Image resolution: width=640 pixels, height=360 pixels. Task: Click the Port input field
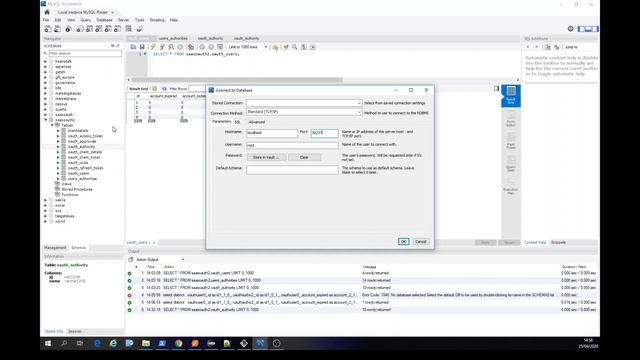324,133
